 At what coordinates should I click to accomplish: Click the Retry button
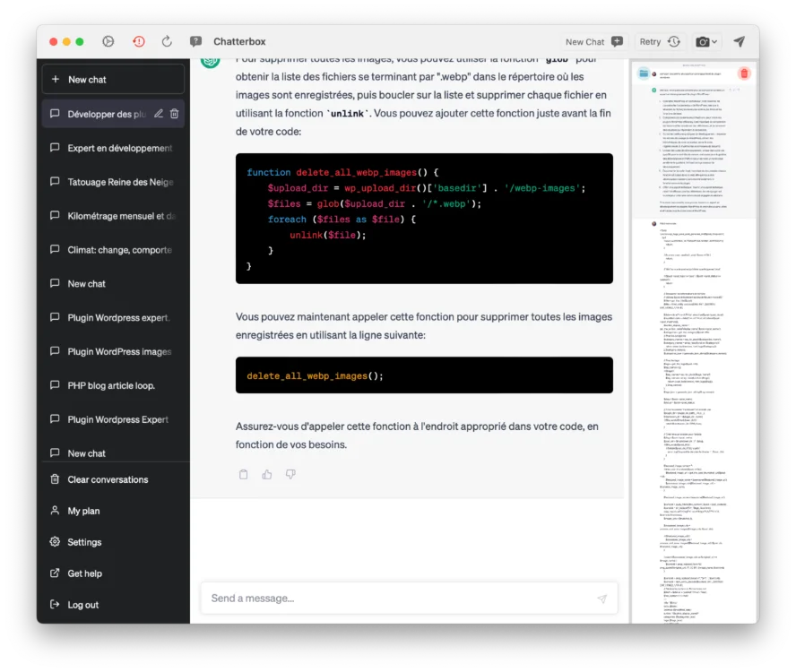point(660,41)
